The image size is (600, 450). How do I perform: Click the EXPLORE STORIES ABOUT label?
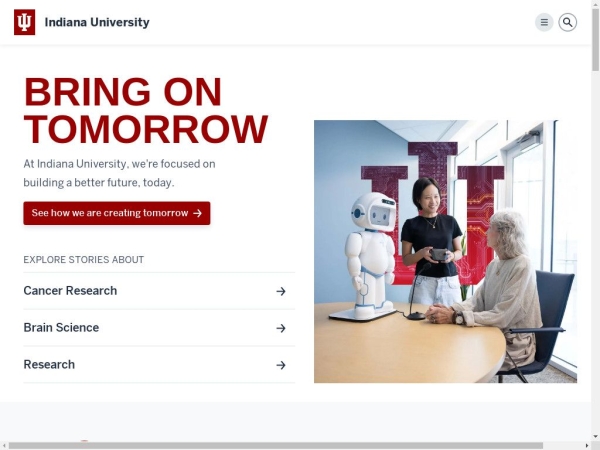[84, 260]
